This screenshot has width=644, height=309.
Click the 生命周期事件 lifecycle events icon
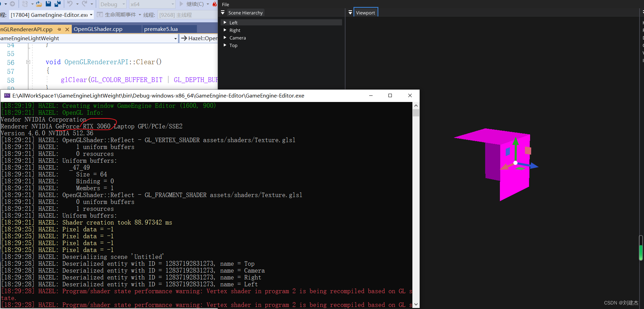tap(100, 15)
